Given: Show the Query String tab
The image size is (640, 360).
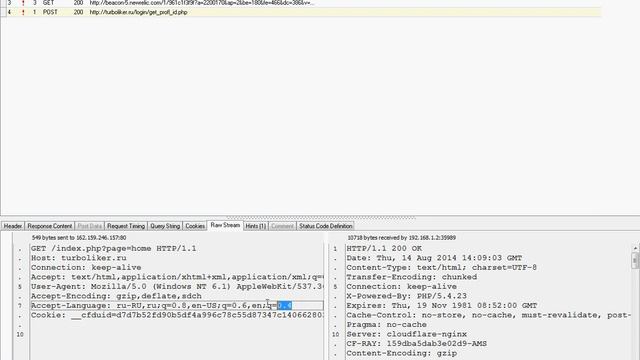Looking at the screenshot, I should [165, 226].
